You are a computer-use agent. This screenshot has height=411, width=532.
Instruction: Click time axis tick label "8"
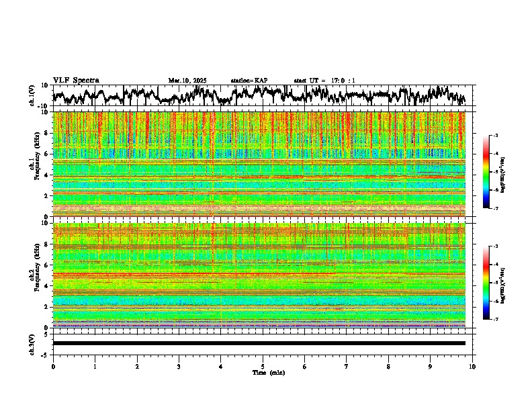388,367
